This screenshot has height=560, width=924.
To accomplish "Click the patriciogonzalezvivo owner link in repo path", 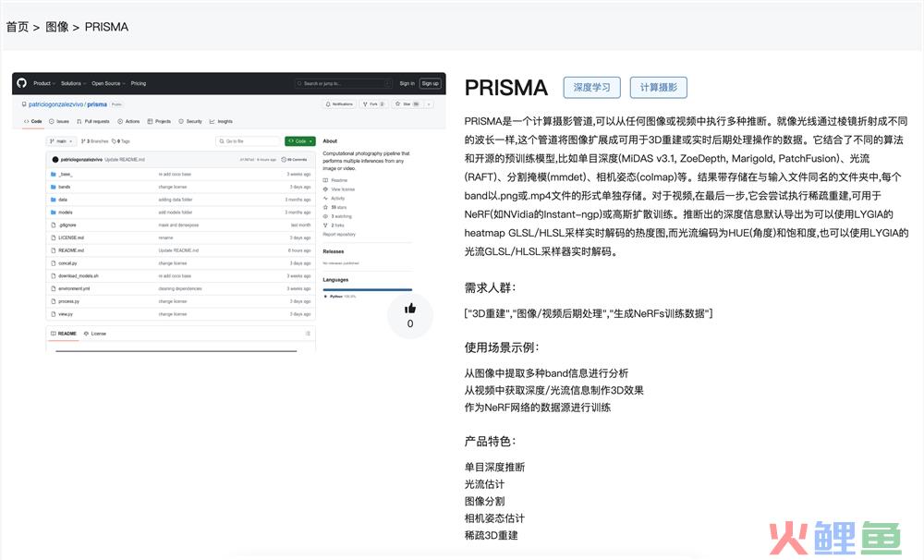I will click(x=56, y=104).
